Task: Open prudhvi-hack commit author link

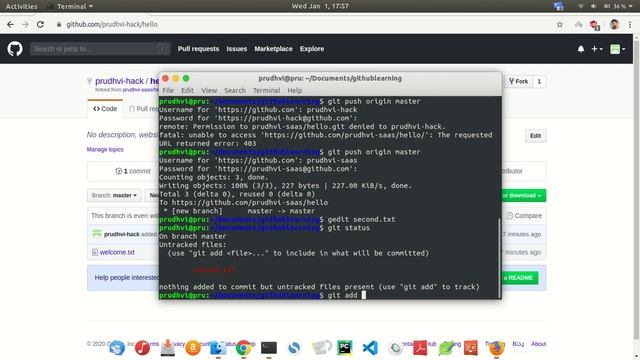Action: tap(122, 234)
